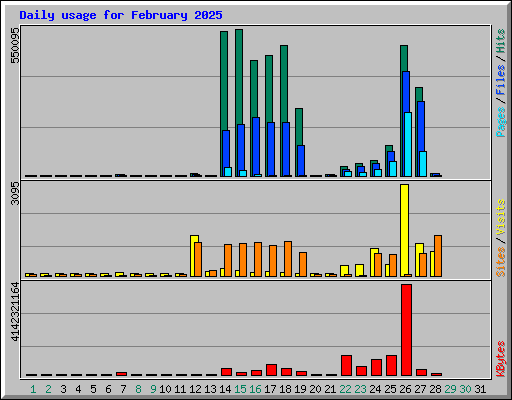Click the 3095 axis label
The width and height of the screenshot is (512, 400).
15,193
